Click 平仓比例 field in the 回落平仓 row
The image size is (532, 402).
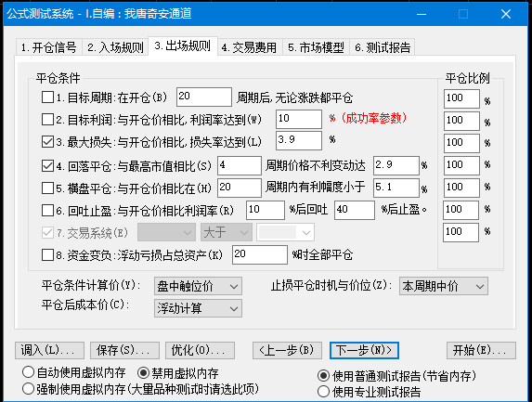coord(461,165)
